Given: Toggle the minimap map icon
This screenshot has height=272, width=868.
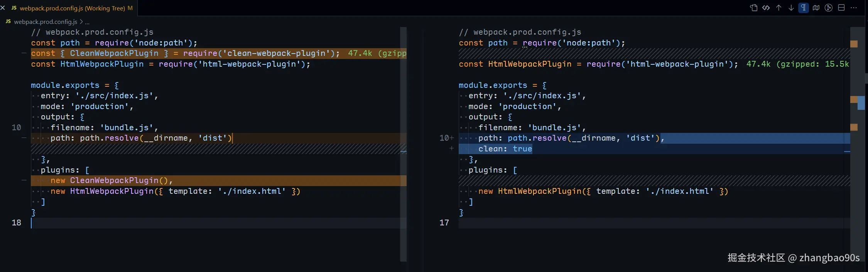Looking at the screenshot, I should (816, 8).
